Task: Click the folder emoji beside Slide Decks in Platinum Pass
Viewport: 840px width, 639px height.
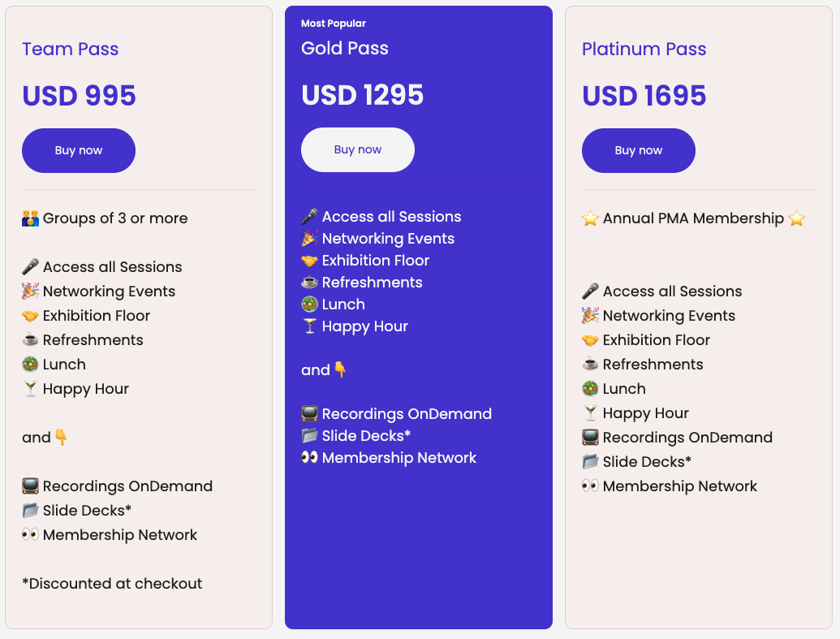Action: 590,461
